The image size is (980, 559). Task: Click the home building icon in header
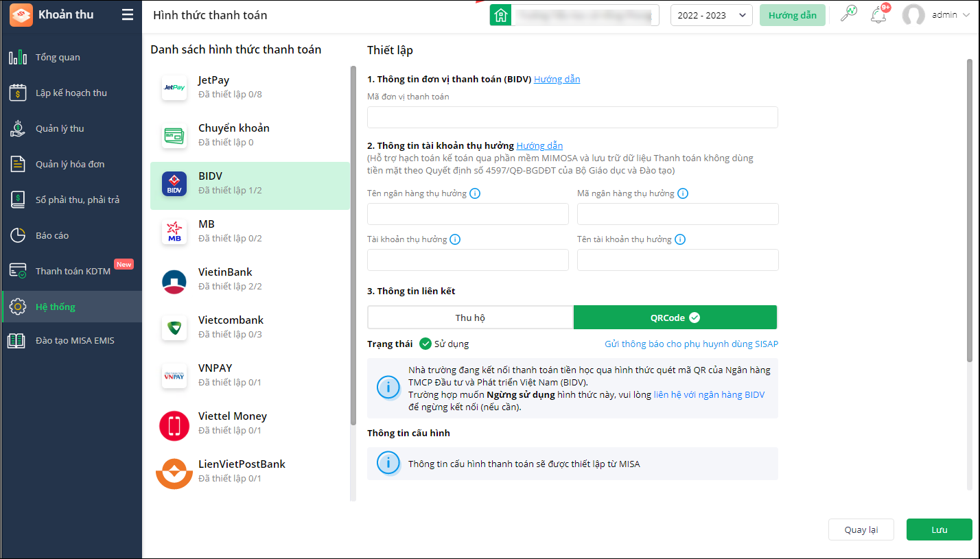point(501,15)
